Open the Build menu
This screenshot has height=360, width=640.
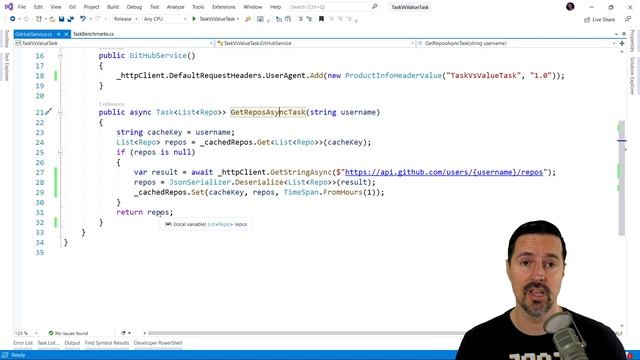point(113,7)
